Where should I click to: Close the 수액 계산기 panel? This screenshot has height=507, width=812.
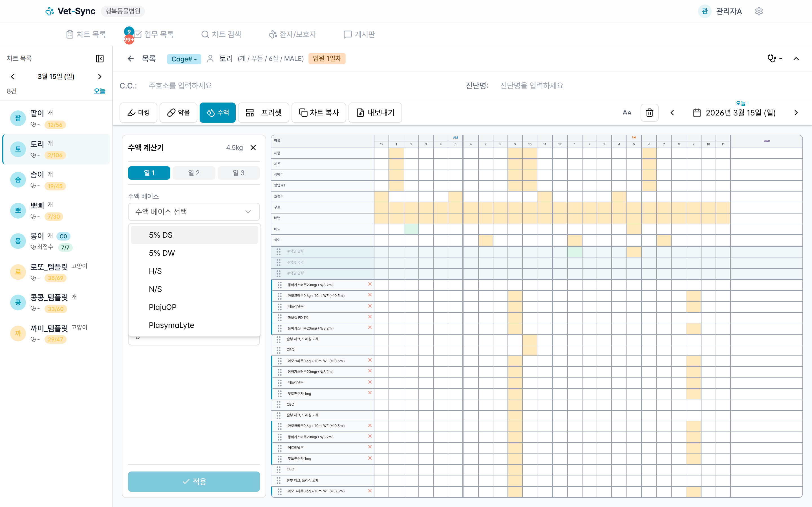253,148
